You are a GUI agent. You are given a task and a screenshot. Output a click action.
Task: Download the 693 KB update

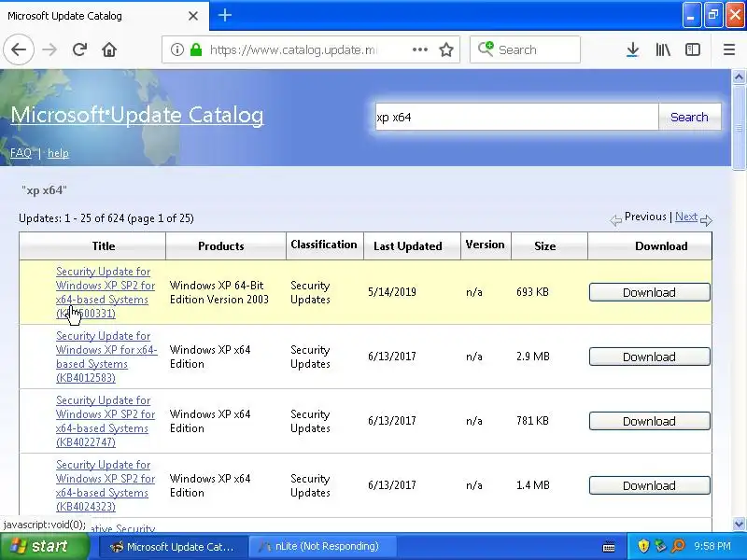(x=649, y=292)
